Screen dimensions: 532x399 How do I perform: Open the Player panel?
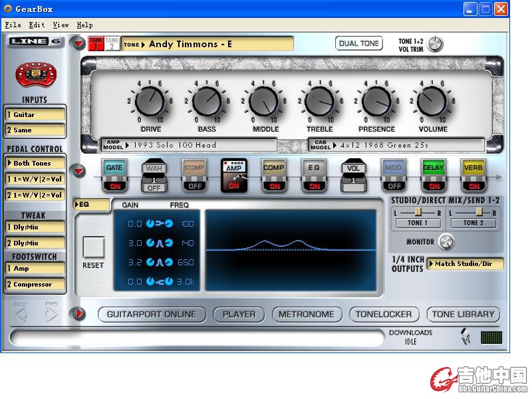[x=239, y=315]
